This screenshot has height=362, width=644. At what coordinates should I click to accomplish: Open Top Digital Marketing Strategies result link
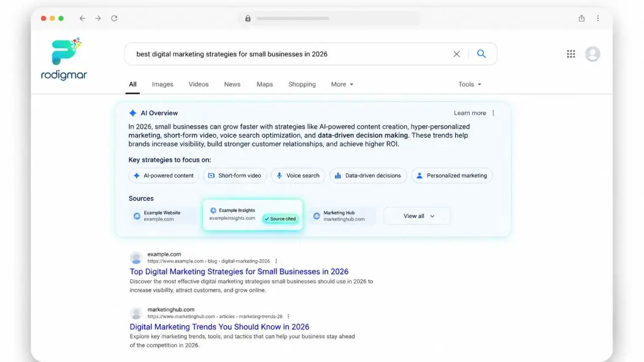click(x=239, y=271)
